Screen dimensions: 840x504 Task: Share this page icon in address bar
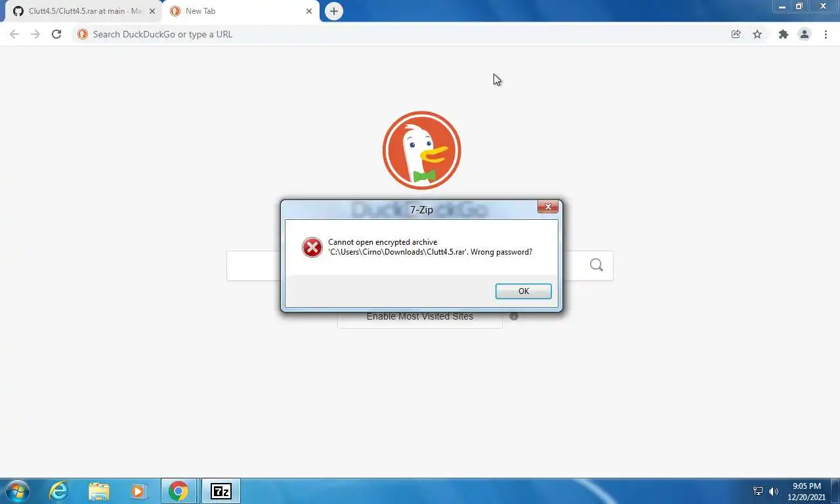coord(736,34)
